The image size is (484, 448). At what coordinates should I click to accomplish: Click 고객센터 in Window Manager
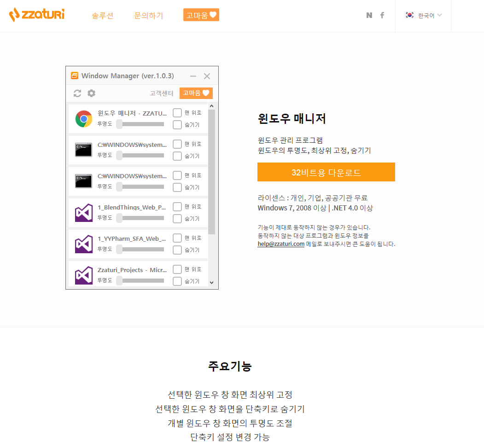(x=162, y=93)
